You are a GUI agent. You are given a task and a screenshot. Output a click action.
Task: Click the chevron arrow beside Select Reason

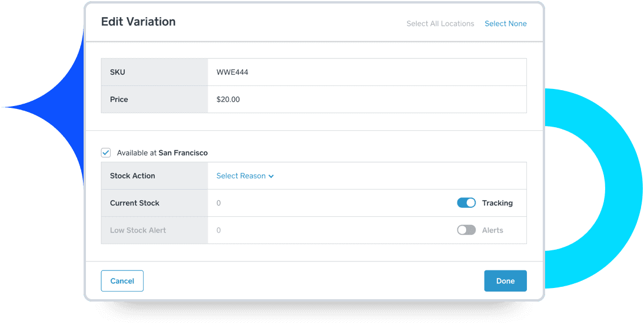coord(271,176)
